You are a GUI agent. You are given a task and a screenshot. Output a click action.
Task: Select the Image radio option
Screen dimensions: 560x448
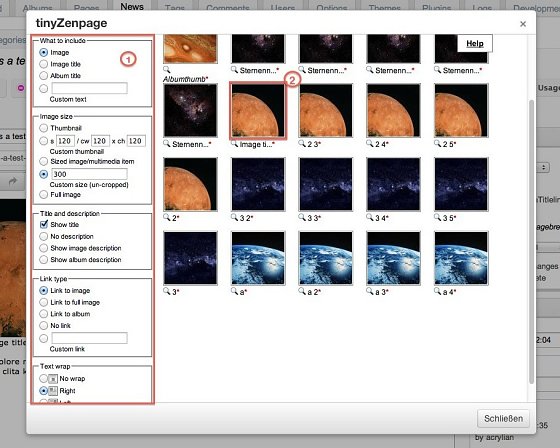(x=44, y=53)
